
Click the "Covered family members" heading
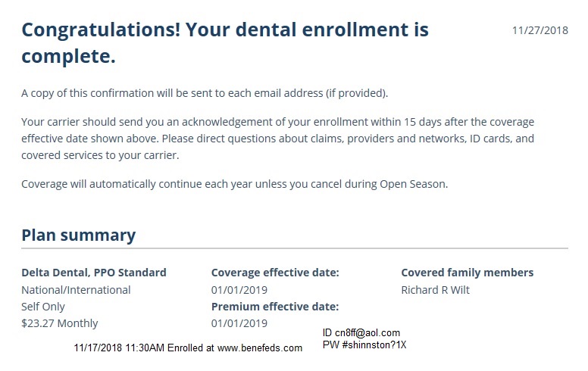click(467, 273)
